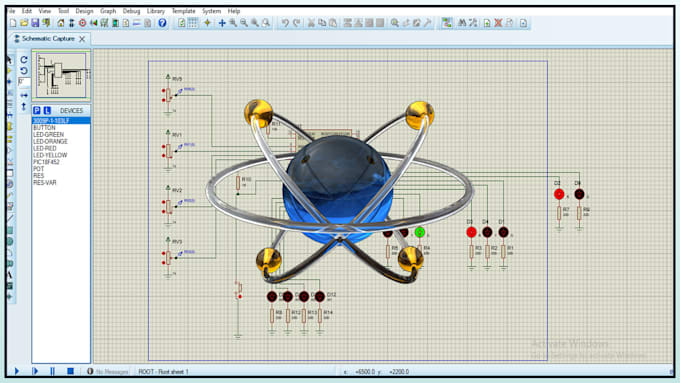Click the blue crosshair center-view icon

[x=222, y=23]
